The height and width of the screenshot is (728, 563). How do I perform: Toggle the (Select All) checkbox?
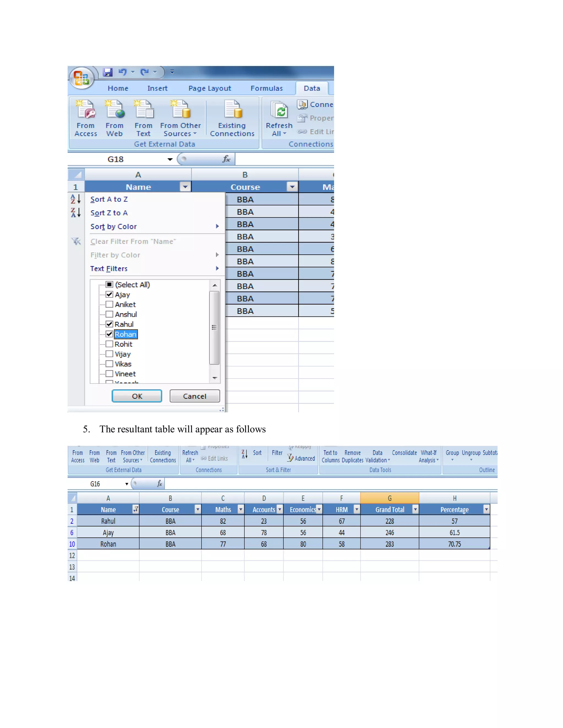[x=109, y=284]
